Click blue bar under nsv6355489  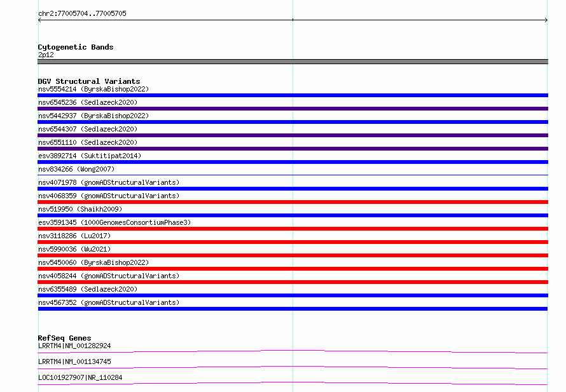pyautogui.click(x=293, y=295)
